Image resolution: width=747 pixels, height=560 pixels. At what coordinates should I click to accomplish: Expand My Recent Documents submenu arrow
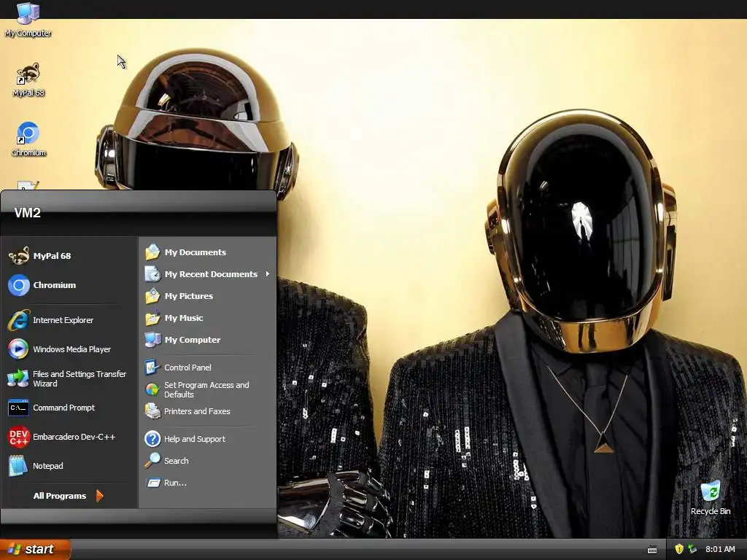[x=268, y=274]
